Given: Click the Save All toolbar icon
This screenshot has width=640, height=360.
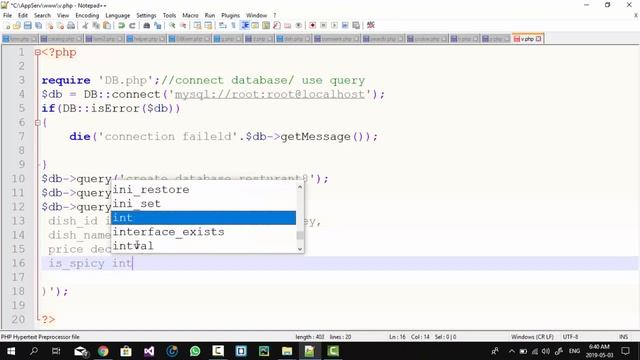Looking at the screenshot, I should [x=38, y=25].
